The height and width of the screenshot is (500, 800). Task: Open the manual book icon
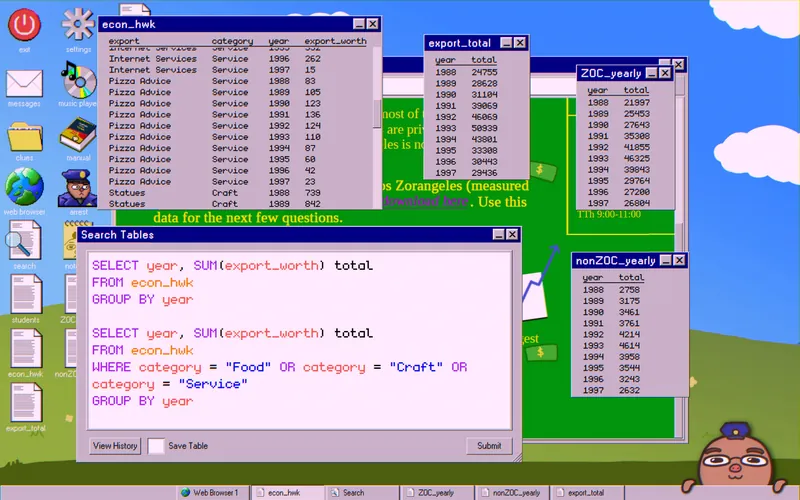pyautogui.click(x=78, y=134)
